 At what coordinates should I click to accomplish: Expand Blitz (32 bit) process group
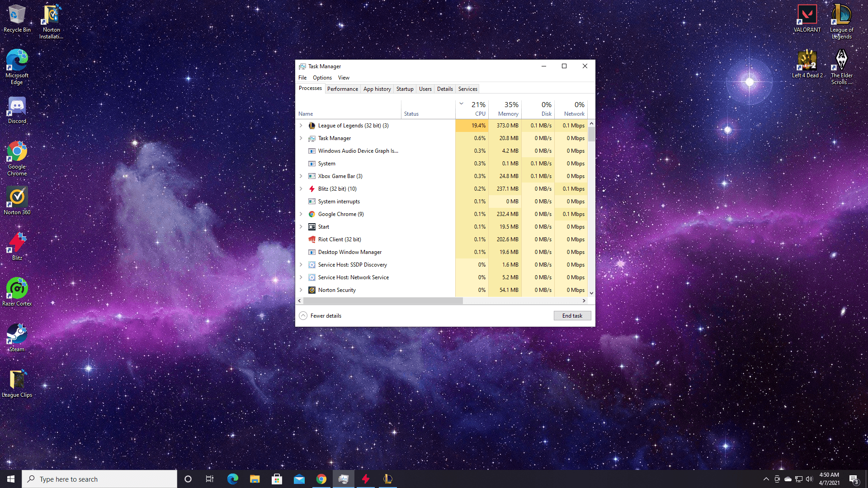[301, 189]
